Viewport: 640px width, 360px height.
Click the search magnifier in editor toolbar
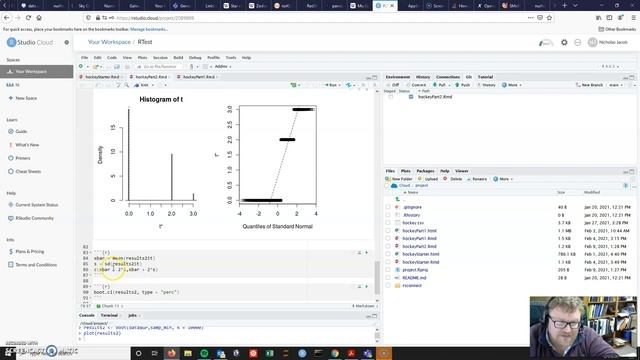[x=127, y=85]
